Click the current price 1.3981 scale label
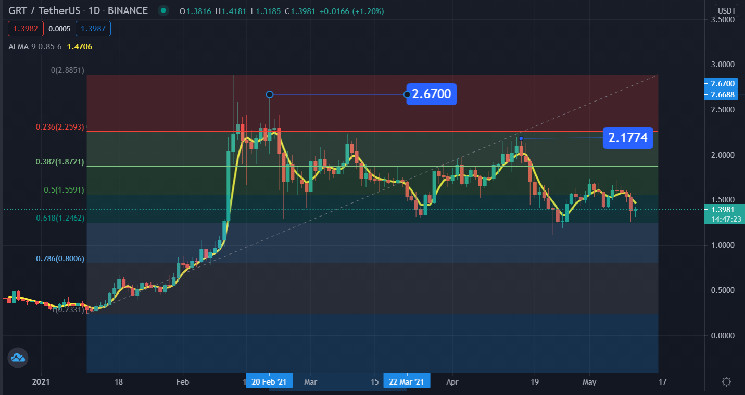Screen dimensions: 745x395 click(722, 209)
